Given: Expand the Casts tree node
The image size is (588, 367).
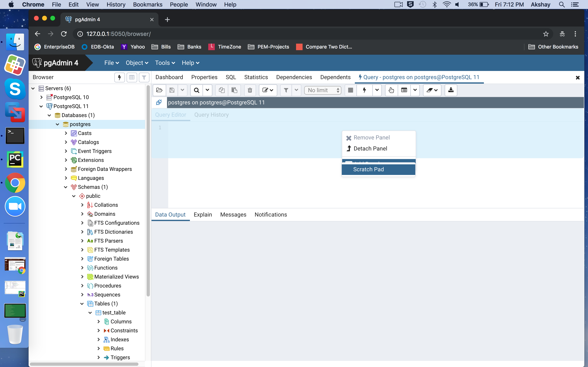Looking at the screenshot, I should [66, 133].
